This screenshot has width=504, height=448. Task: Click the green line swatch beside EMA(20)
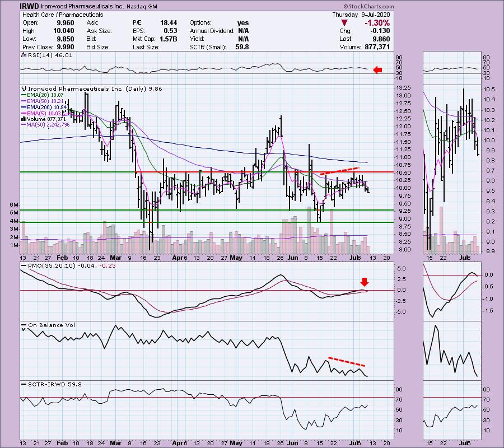pyautogui.click(x=24, y=95)
